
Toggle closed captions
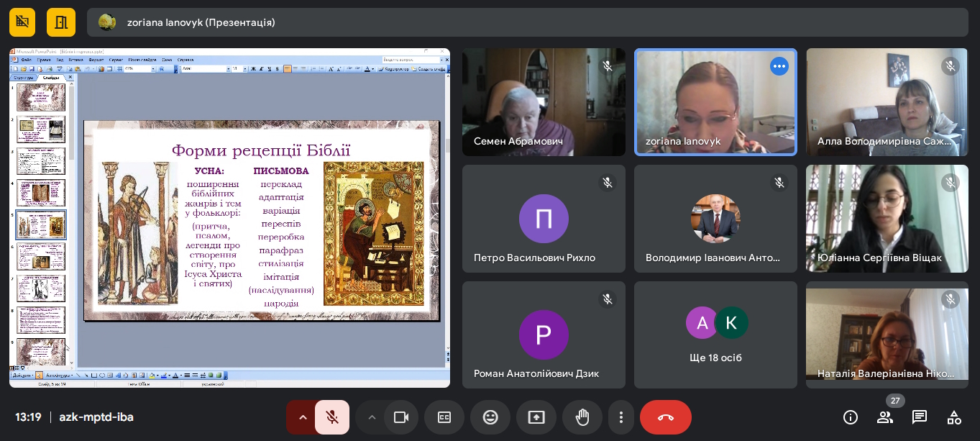444,417
